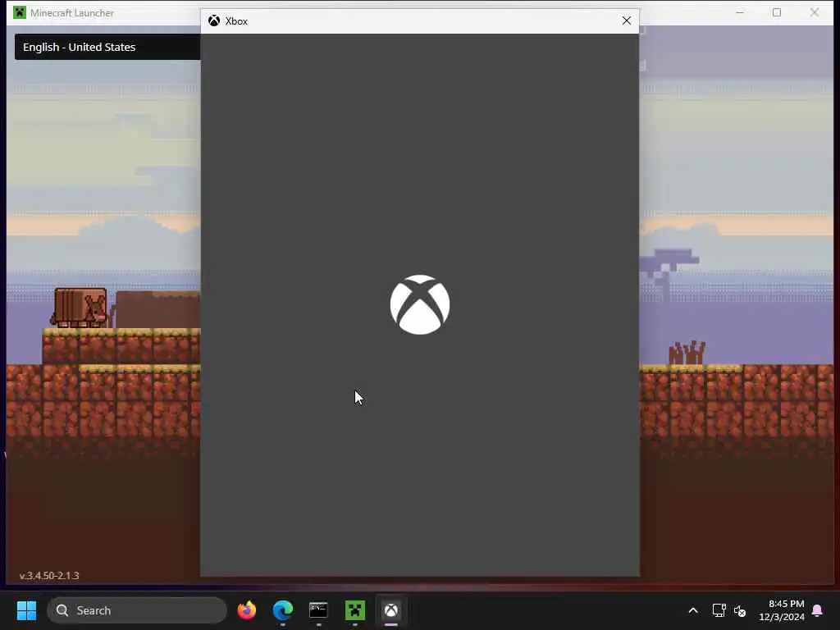Click the Xbox logo in the title bar
Image resolution: width=840 pixels, height=630 pixels.
pyautogui.click(x=214, y=21)
